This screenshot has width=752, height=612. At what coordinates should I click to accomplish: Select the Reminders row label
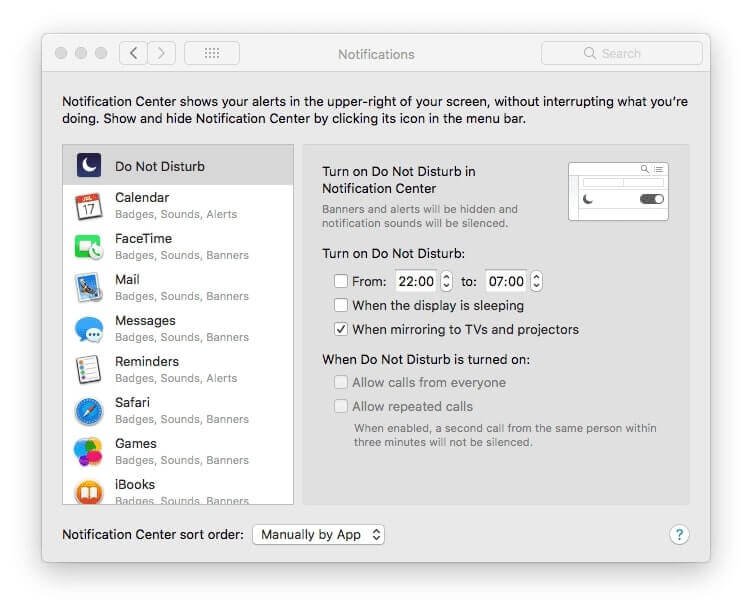[147, 361]
